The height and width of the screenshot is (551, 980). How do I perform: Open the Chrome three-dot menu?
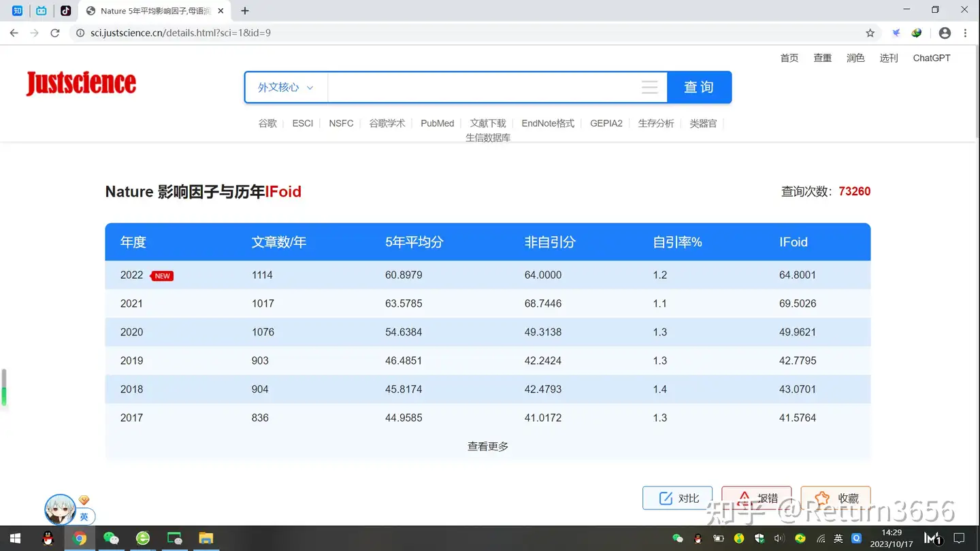point(965,33)
